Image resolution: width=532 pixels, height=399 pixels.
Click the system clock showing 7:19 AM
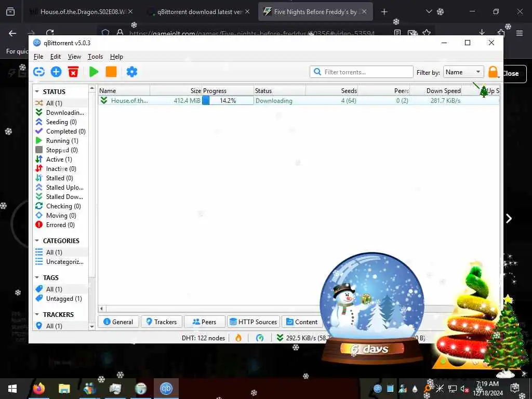[x=487, y=384]
